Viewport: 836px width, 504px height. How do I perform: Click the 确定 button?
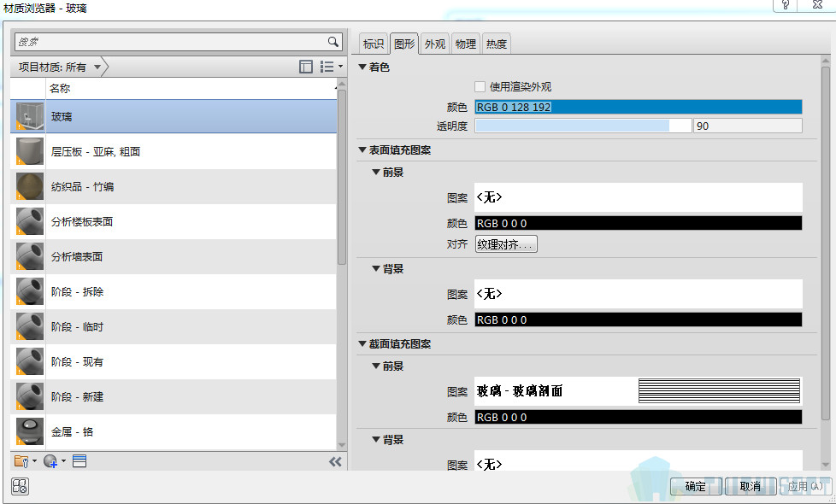[696, 486]
